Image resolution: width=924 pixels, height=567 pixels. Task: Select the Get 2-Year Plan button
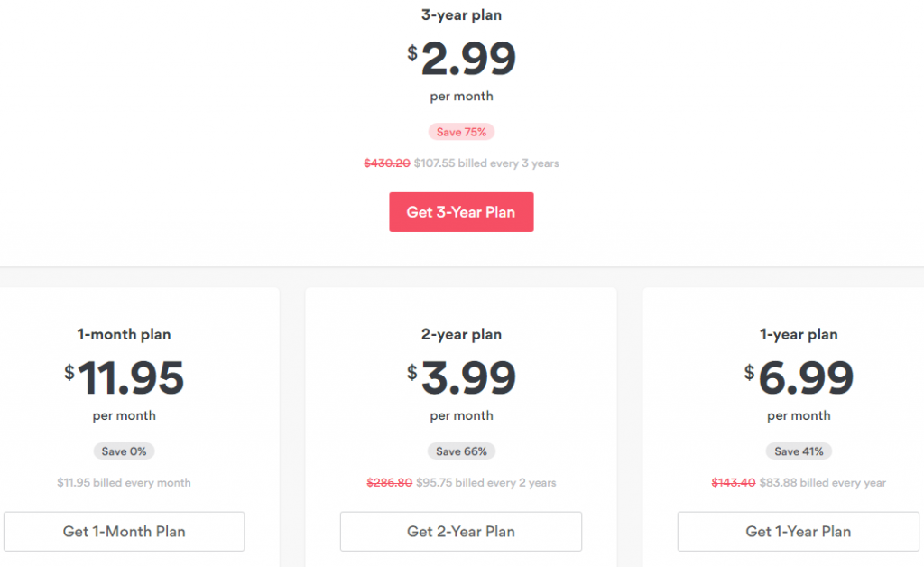(461, 531)
